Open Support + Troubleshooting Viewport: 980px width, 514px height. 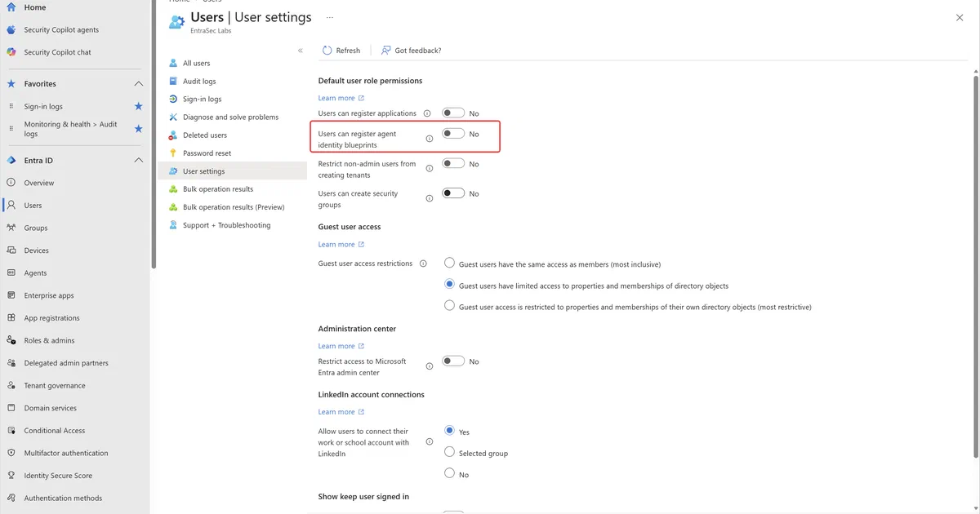226,225
